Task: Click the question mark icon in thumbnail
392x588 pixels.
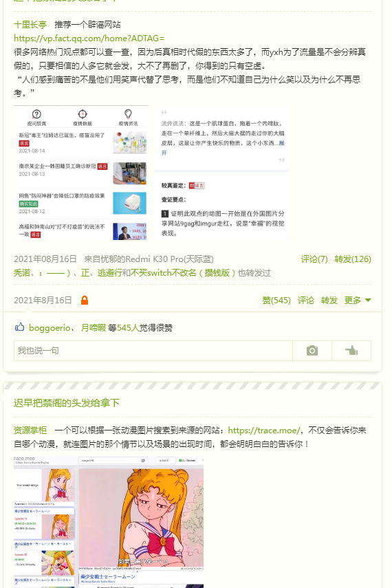Action: coord(36,114)
